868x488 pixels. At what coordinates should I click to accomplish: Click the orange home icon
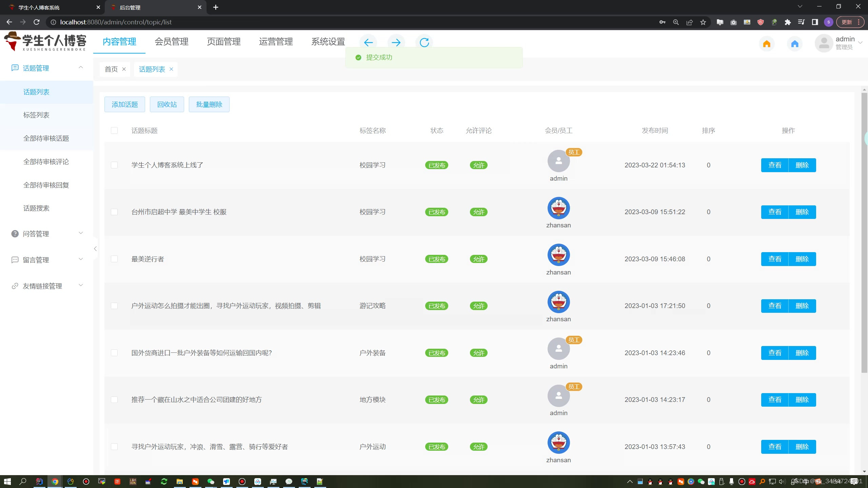pyautogui.click(x=767, y=44)
